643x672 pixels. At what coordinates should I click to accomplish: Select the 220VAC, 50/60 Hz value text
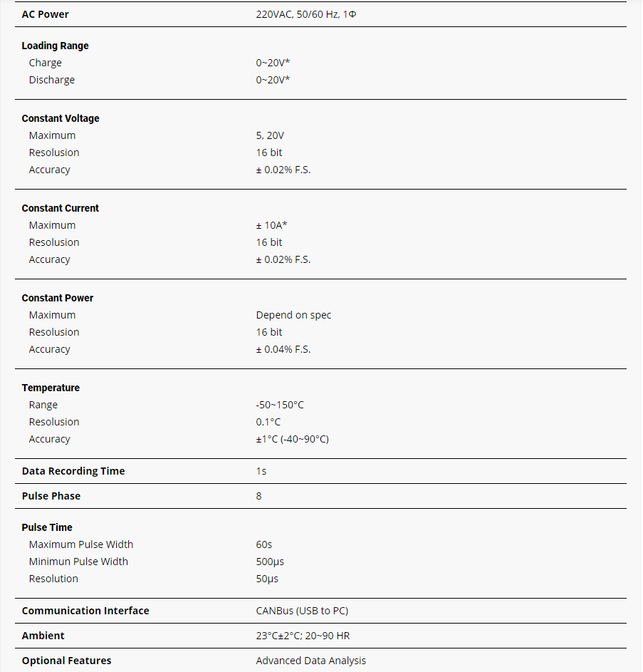tap(305, 14)
